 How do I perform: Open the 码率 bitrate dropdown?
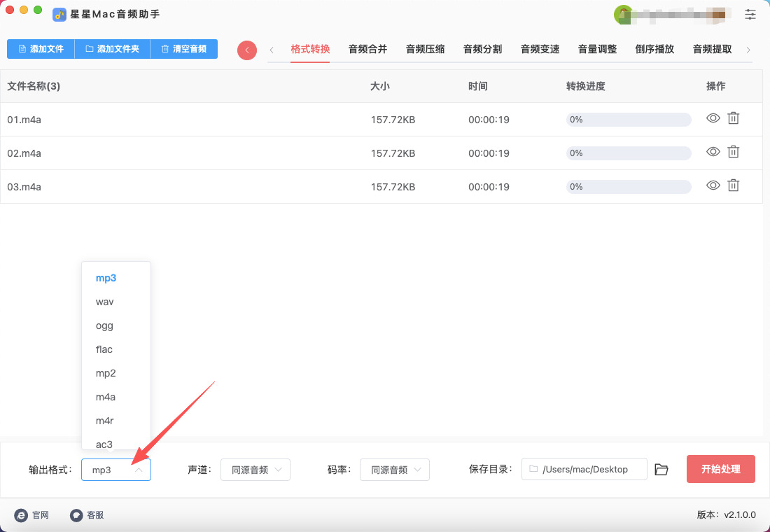tap(395, 470)
